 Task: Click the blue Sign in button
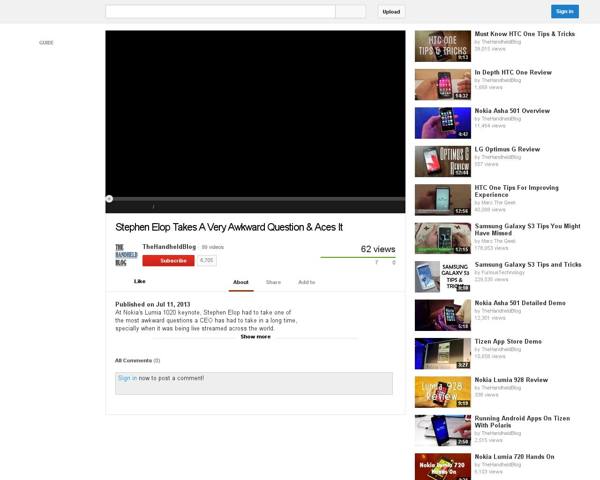click(x=564, y=12)
